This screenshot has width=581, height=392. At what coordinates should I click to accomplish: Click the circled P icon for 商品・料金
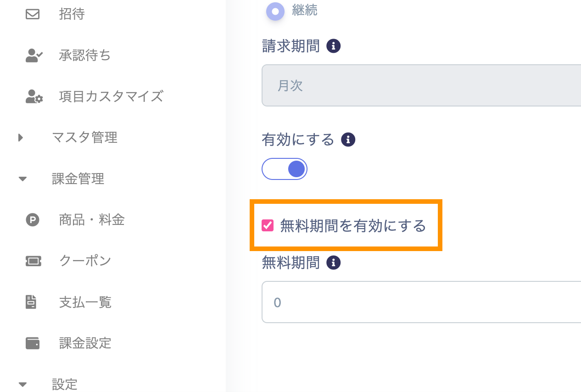coord(33,220)
